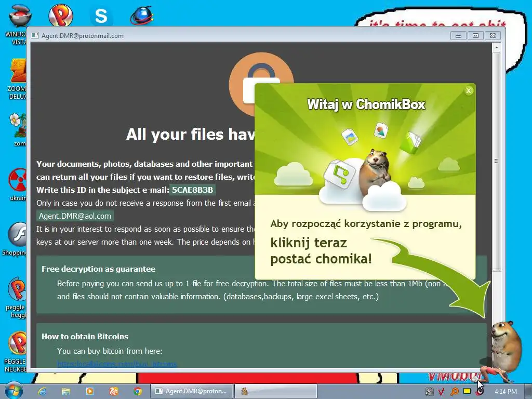The width and height of the screenshot is (532, 399).
Task: Click the grey tray icon left of V
Action: coord(429,392)
